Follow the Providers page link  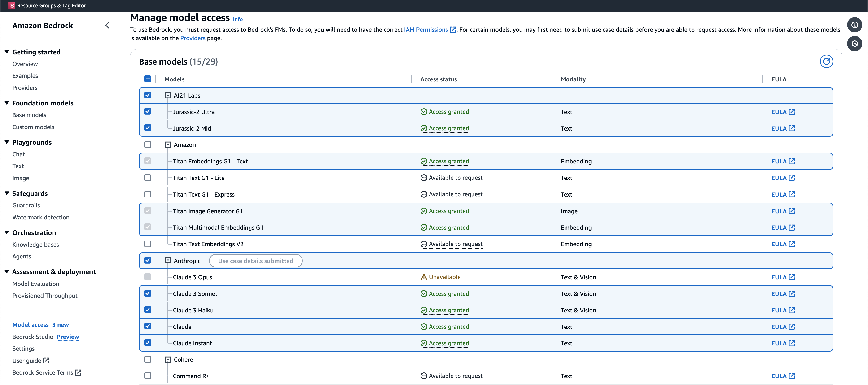point(192,38)
